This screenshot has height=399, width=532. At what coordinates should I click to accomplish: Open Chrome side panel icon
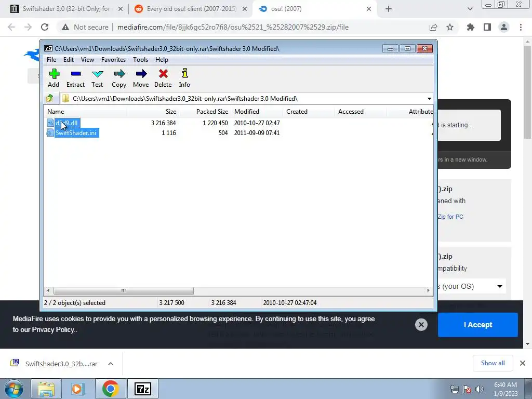click(x=487, y=27)
